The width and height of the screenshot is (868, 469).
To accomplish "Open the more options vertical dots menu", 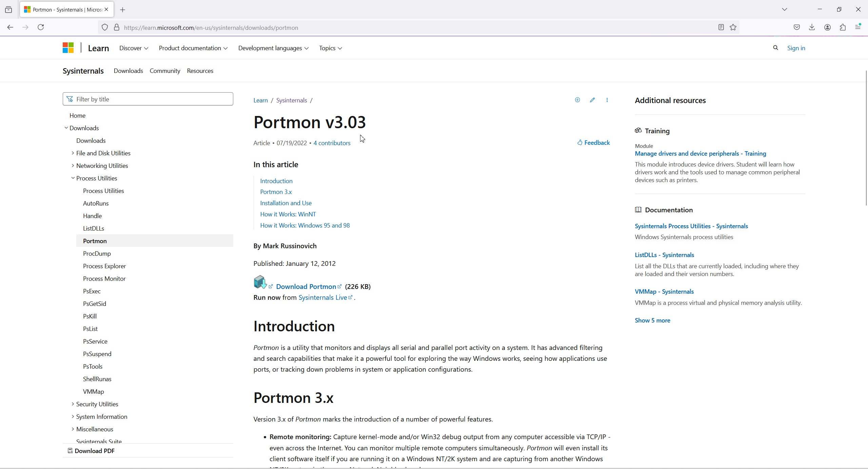I will click(x=607, y=100).
